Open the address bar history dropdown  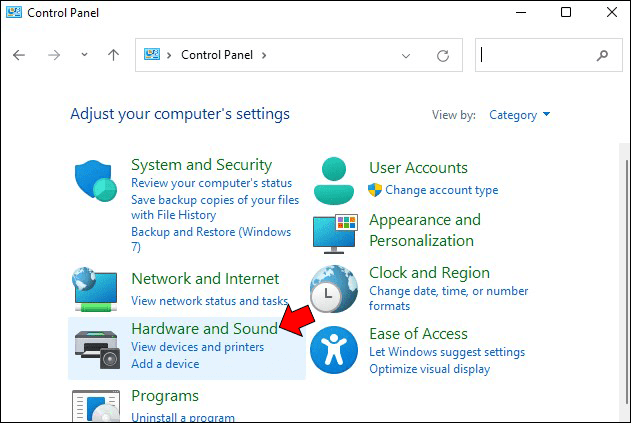point(406,56)
